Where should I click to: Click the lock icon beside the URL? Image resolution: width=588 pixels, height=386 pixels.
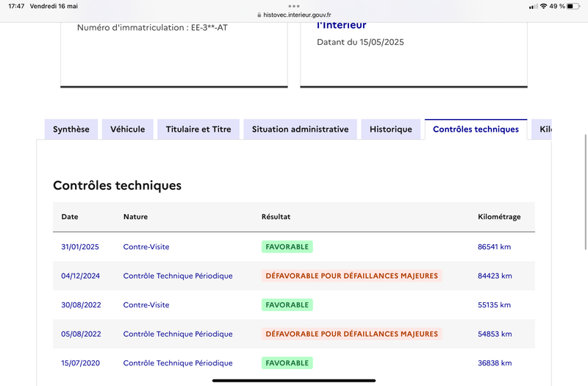tap(259, 15)
